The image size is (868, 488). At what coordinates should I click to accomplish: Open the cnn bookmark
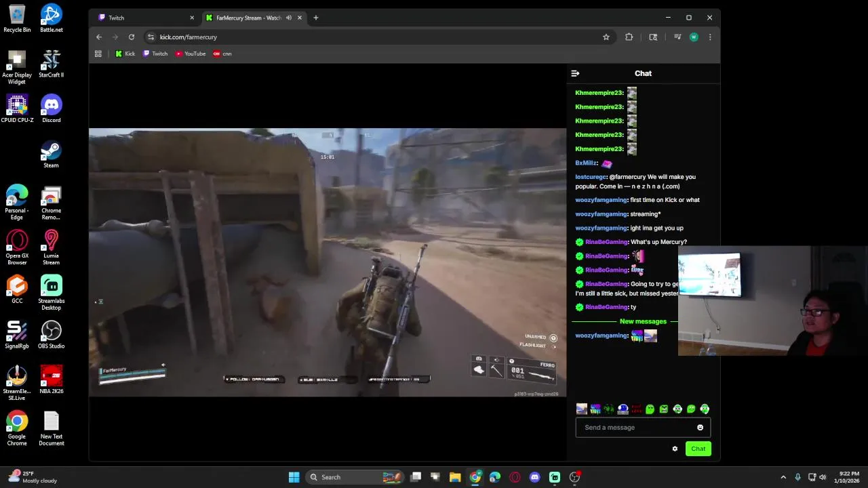point(222,54)
